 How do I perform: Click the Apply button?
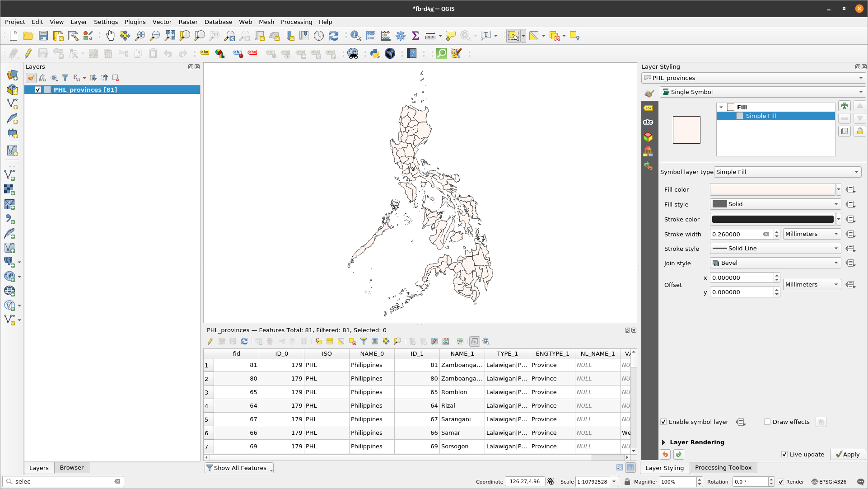coord(848,454)
